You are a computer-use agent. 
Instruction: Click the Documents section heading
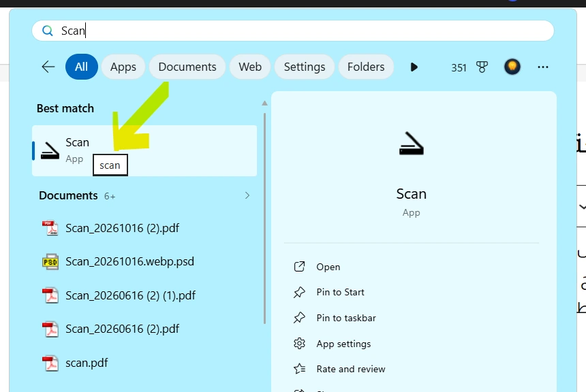[68, 195]
